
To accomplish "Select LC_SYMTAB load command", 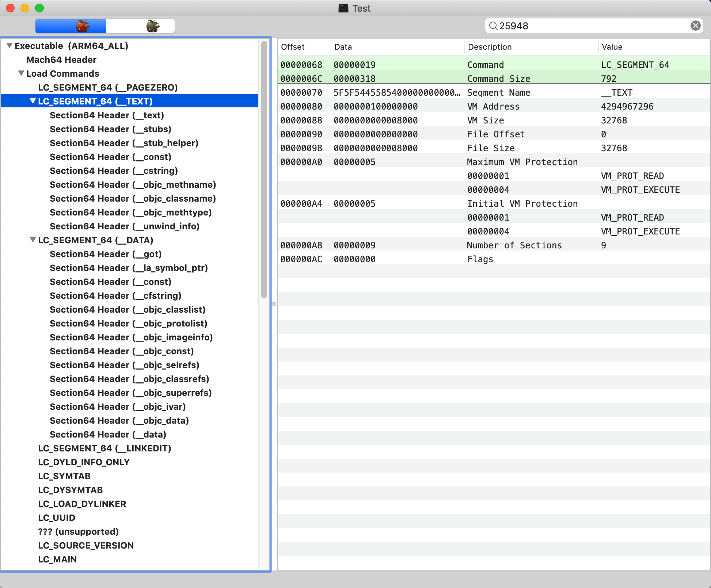I will pos(64,476).
